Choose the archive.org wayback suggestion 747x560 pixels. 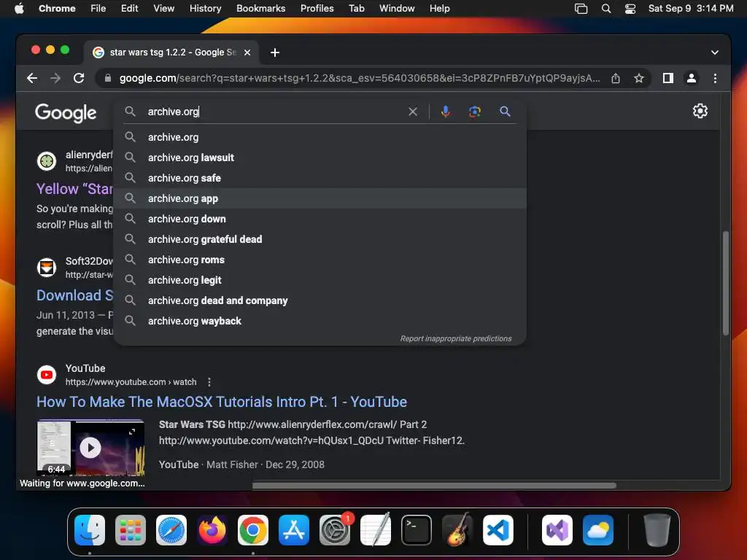point(320,322)
